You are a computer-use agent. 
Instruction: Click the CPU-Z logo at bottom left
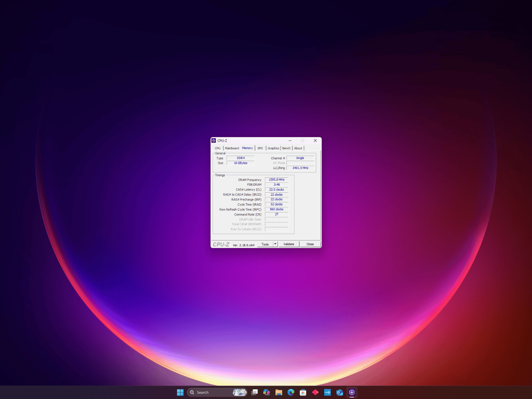pyautogui.click(x=221, y=244)
